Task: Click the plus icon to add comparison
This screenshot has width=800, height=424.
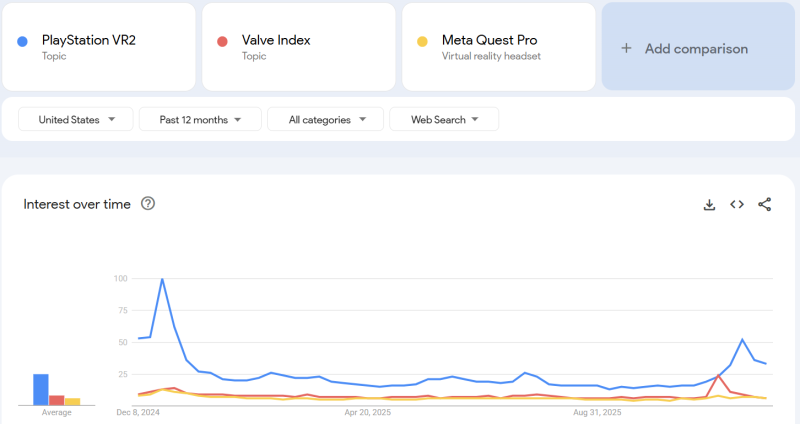Action: 626,48
